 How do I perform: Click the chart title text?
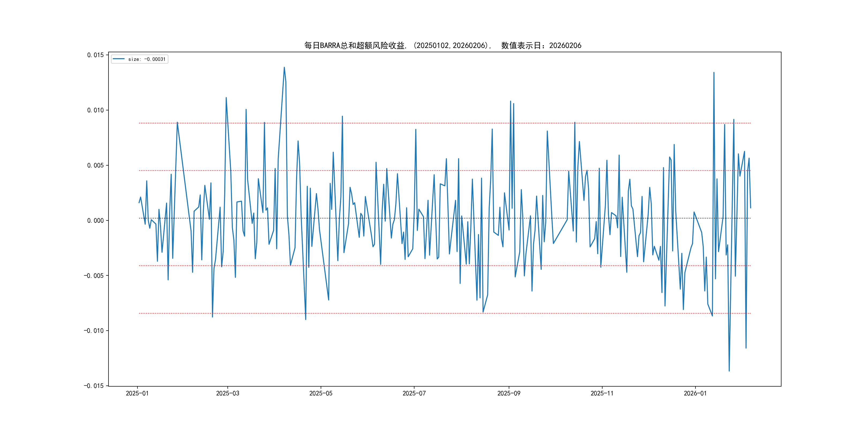[442, 46]
